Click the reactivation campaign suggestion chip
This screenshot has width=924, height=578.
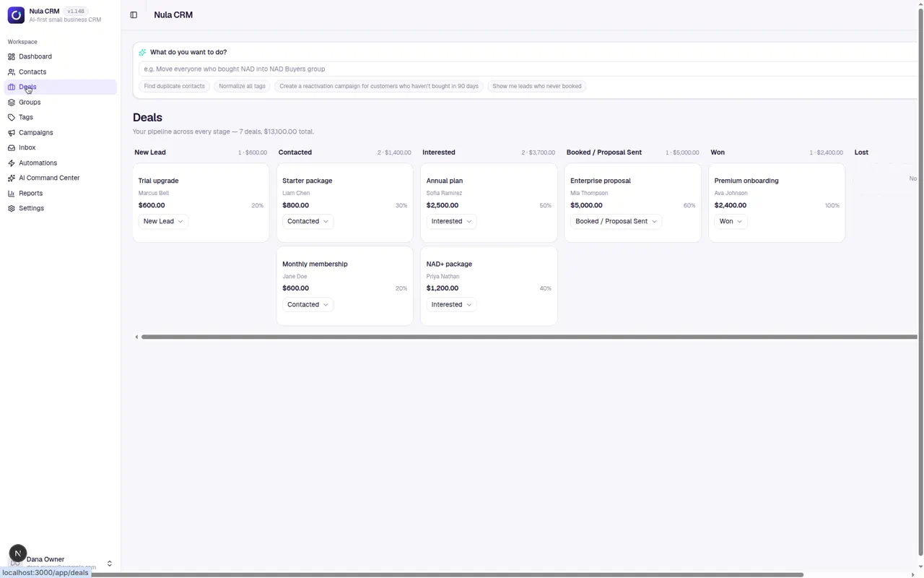pyautogui.click(x=379, y=86)
